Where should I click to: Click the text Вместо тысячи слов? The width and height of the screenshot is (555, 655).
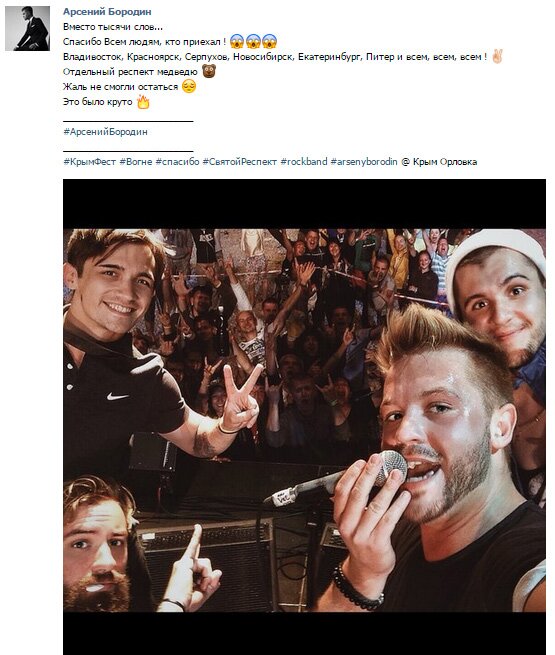point(113,27)
